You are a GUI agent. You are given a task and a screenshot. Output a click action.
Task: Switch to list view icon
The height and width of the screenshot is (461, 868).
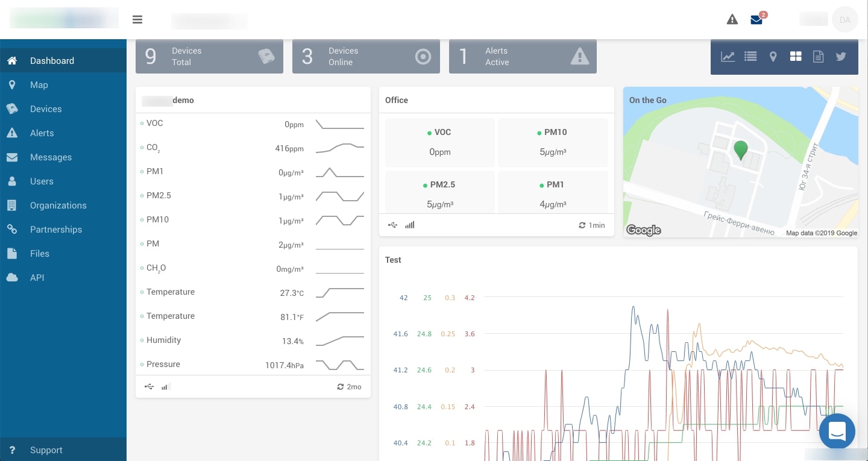click(750, 57)
